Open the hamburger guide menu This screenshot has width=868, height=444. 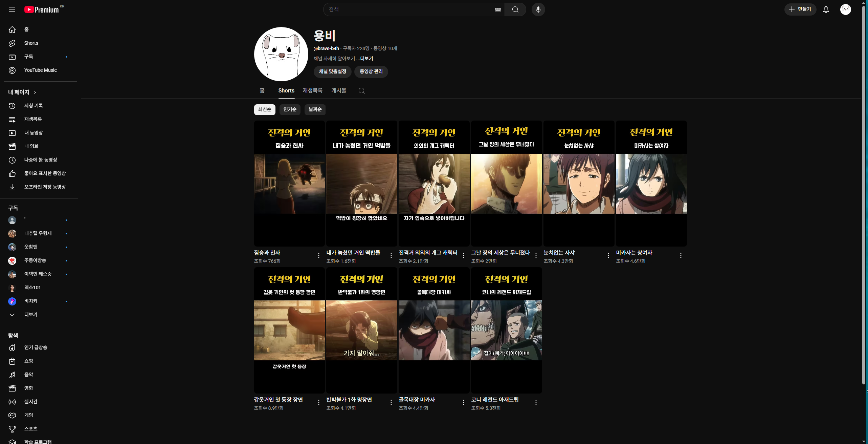click(12, 9)
